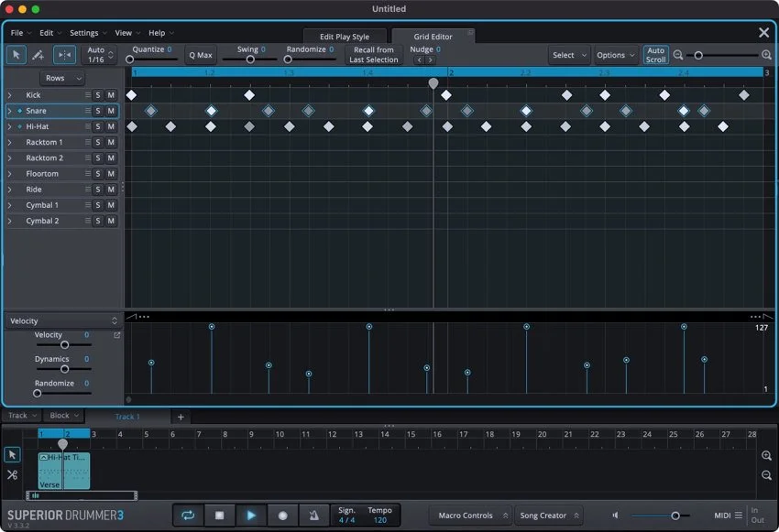
Task: Mute the Cymbal 2 row
Action: point(111,221)
